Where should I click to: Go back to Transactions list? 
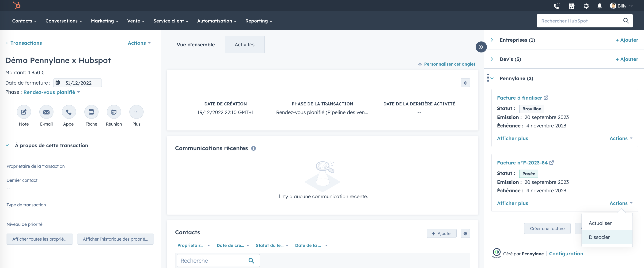tap(24, 43)
